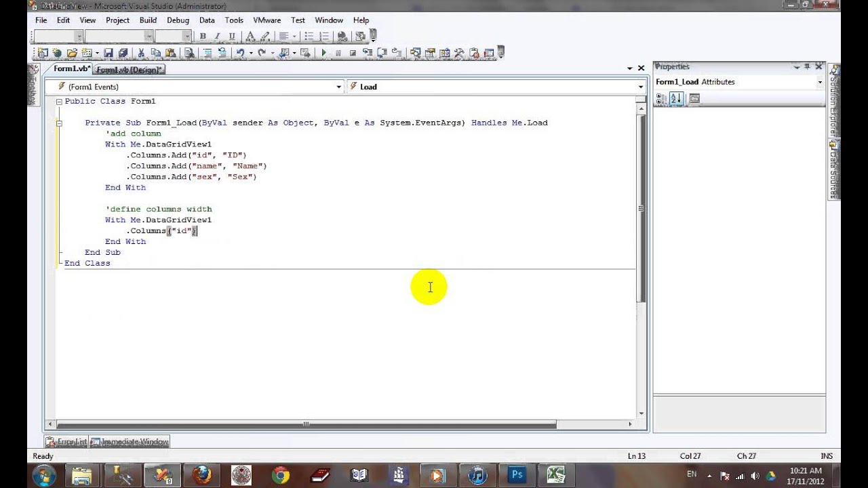Click the Add New Item toolbar icon

click(x=86, y=53)
